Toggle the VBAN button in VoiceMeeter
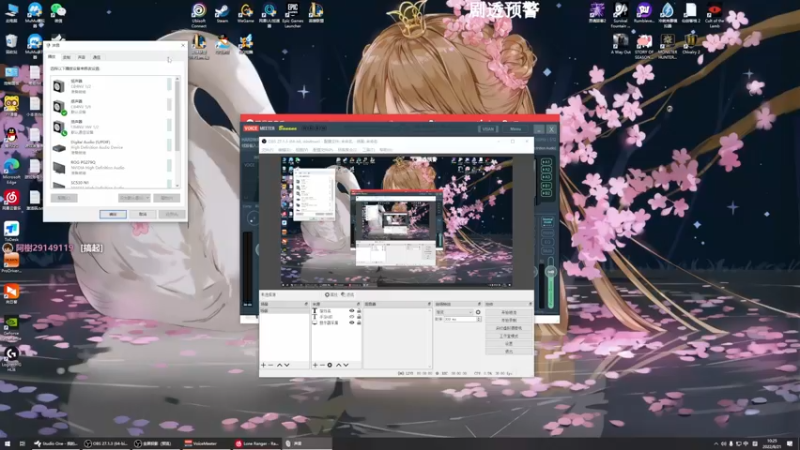Image resolution: width=800 pixels, height=450 pixels. coord(488,129)
